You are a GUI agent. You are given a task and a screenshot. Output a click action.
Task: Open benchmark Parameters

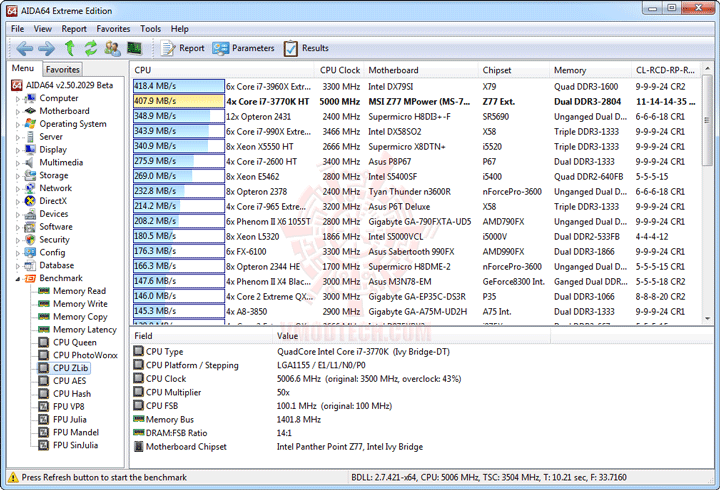(x=243, y=48)
